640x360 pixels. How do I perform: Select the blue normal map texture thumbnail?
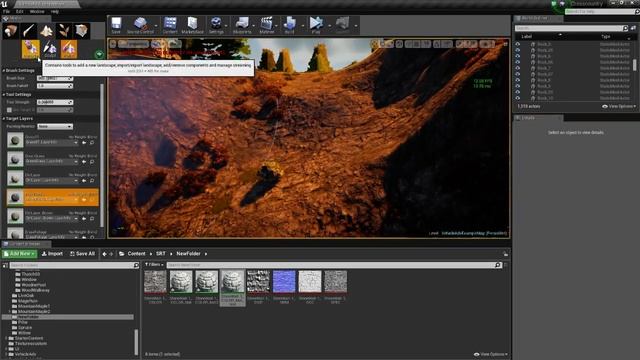(284, 281)
